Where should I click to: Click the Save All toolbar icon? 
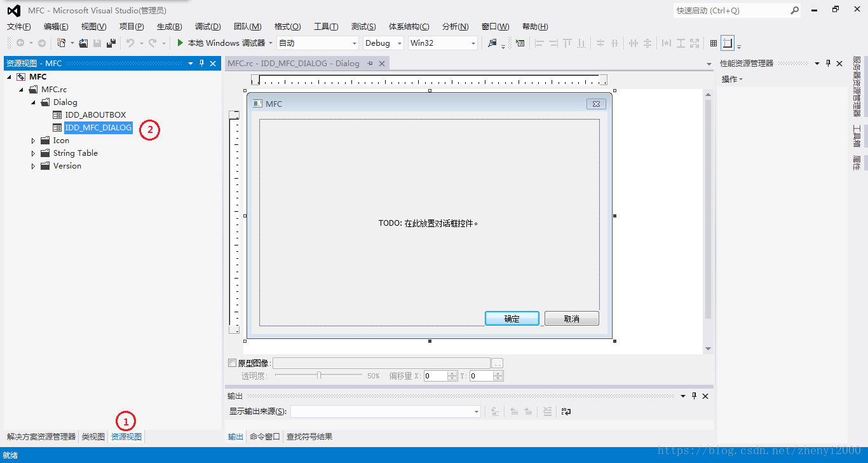(111, 43)
